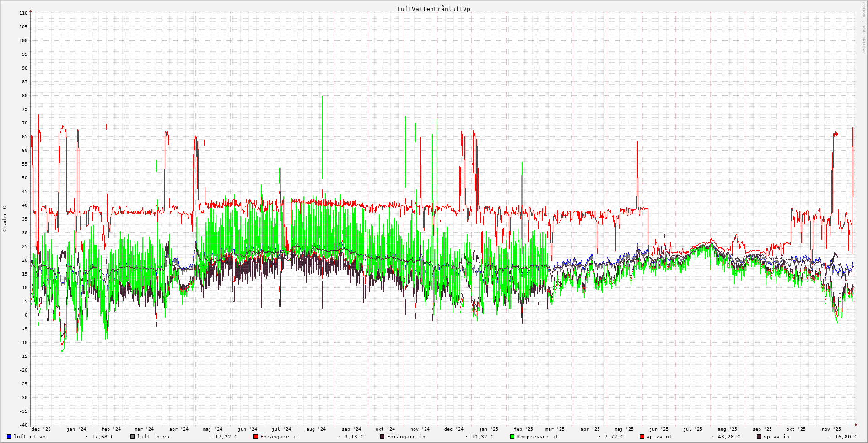Select the 'luft ut vp' legend label
This screenshot has width=868, height=443.
30,437
